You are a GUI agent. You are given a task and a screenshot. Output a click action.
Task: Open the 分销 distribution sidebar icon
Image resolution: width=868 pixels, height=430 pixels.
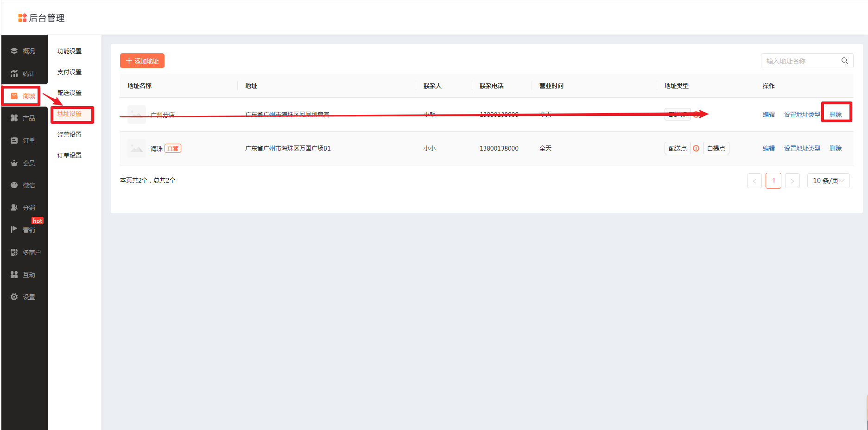(14, 208)
